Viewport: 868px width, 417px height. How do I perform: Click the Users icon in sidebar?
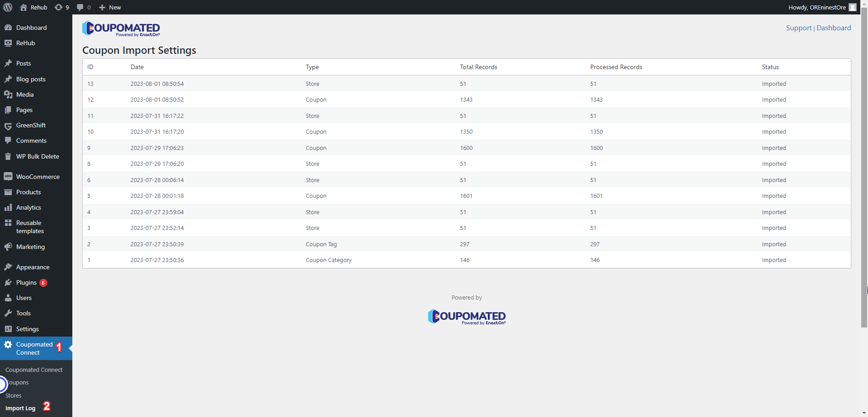8,298
